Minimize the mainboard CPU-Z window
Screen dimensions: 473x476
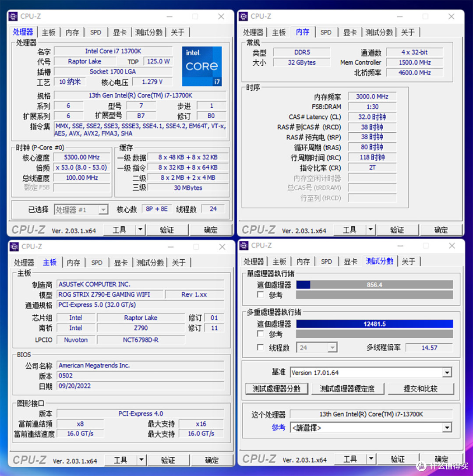tap(171, 247)
